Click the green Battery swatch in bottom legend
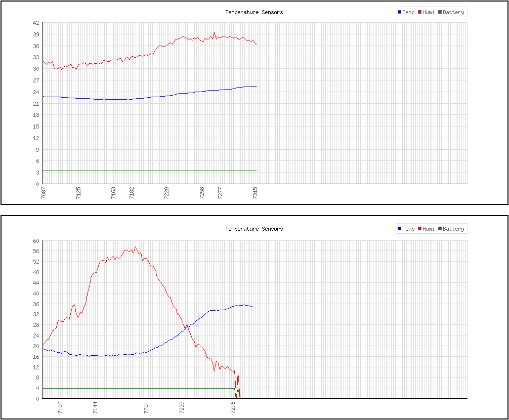Viewport: 509px width, 420px height. click(x=440, y=229)
